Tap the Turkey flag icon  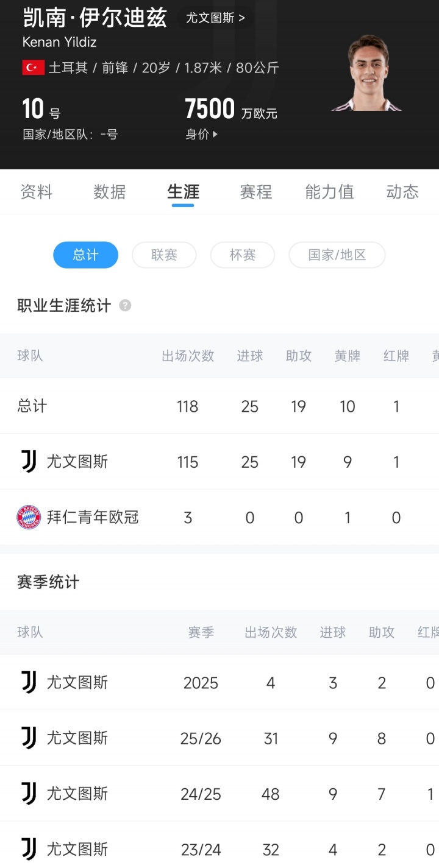[33, 68]
